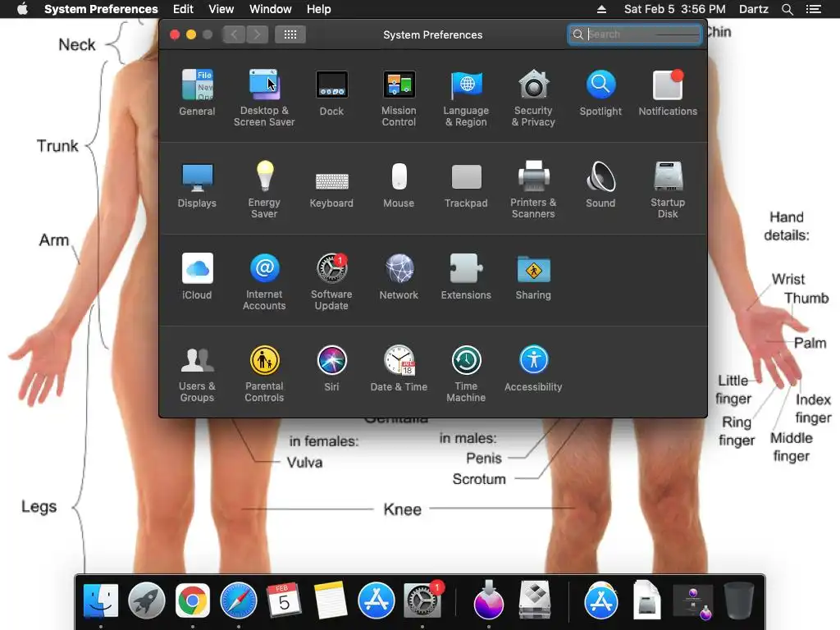Screen dimensions: 840x630
Task: Click the eject icon in menu bar
Action: 601,9
